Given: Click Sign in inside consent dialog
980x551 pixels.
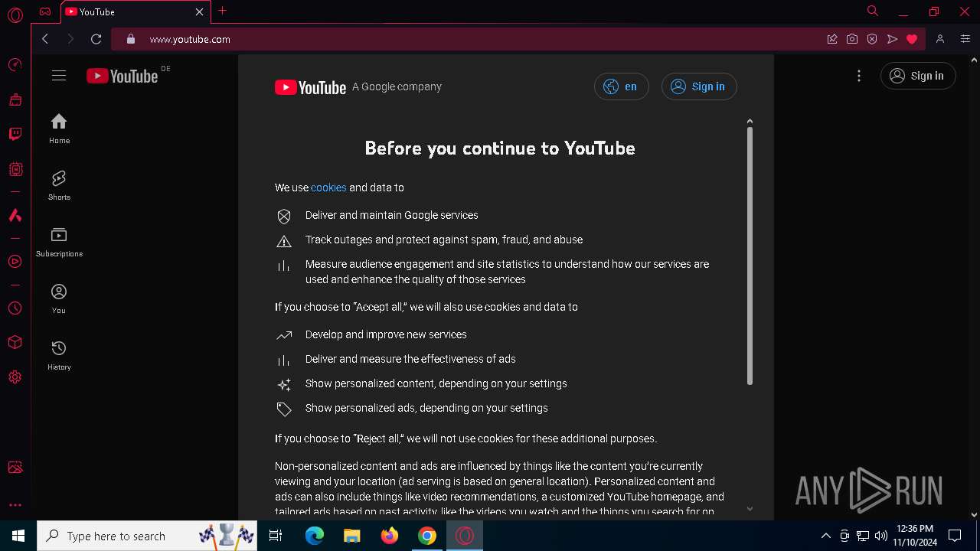Looking at the screenshot, I should tap(698, 86).
